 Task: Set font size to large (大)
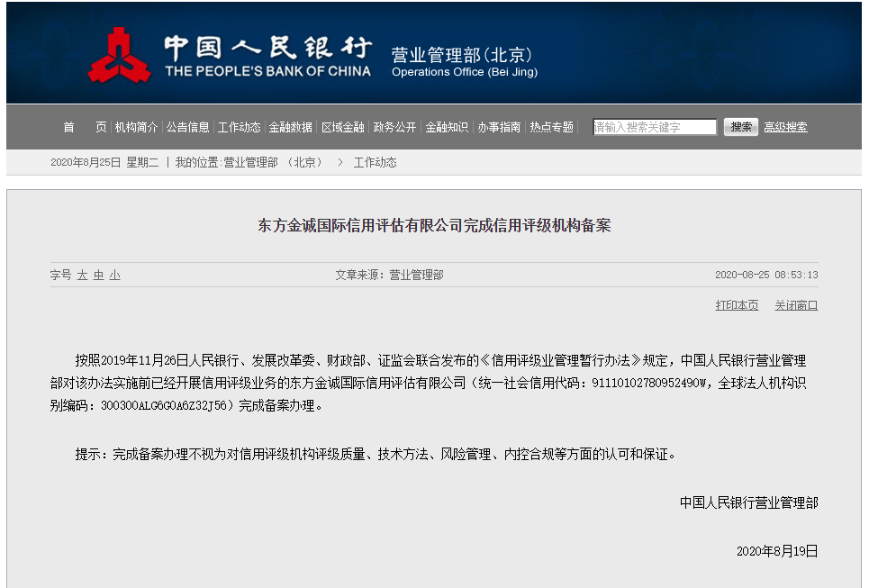[x=82, y=275]
